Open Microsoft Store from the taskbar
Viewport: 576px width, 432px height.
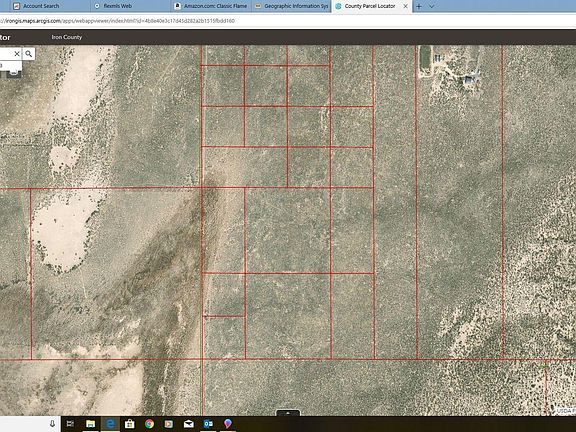[129, 424]
